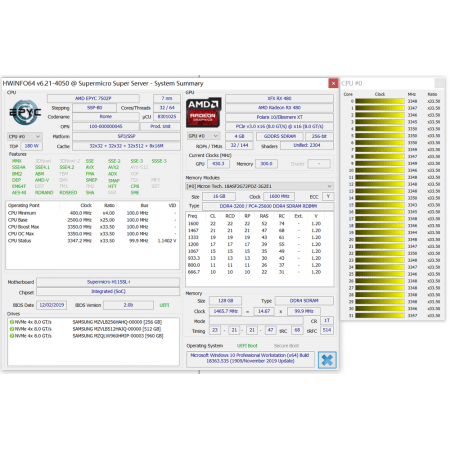450x450 pixels.
Task: Click the AVX2 feature flag
Action: point(113,167)
